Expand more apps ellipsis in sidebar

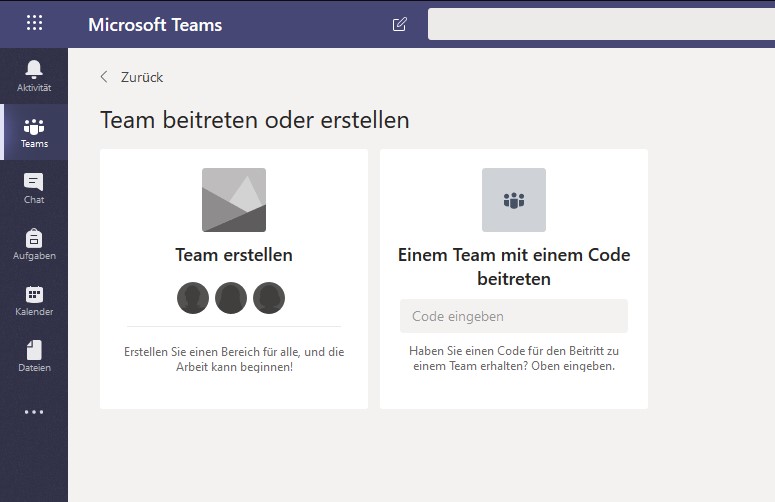click(34, 412)
